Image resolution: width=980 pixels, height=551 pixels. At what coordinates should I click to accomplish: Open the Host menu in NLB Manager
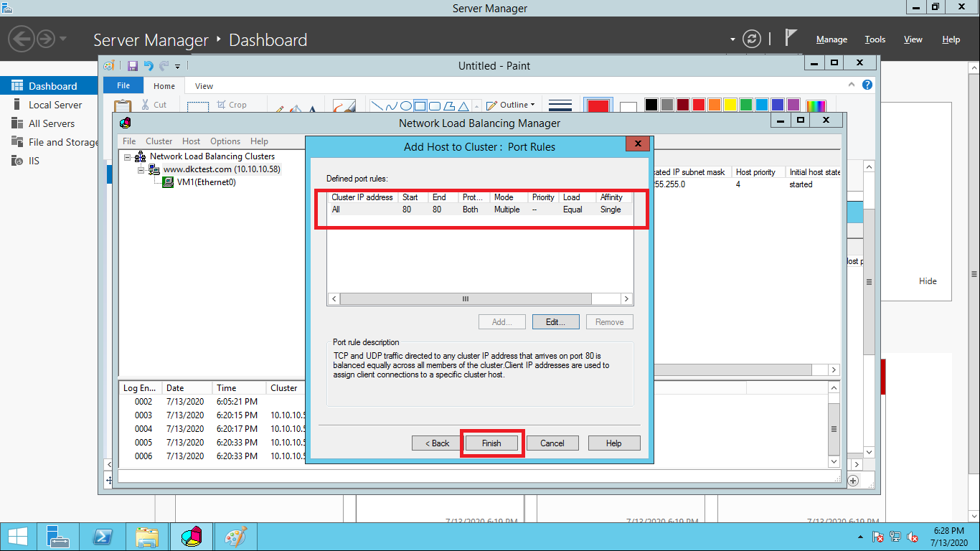(191, 141)
